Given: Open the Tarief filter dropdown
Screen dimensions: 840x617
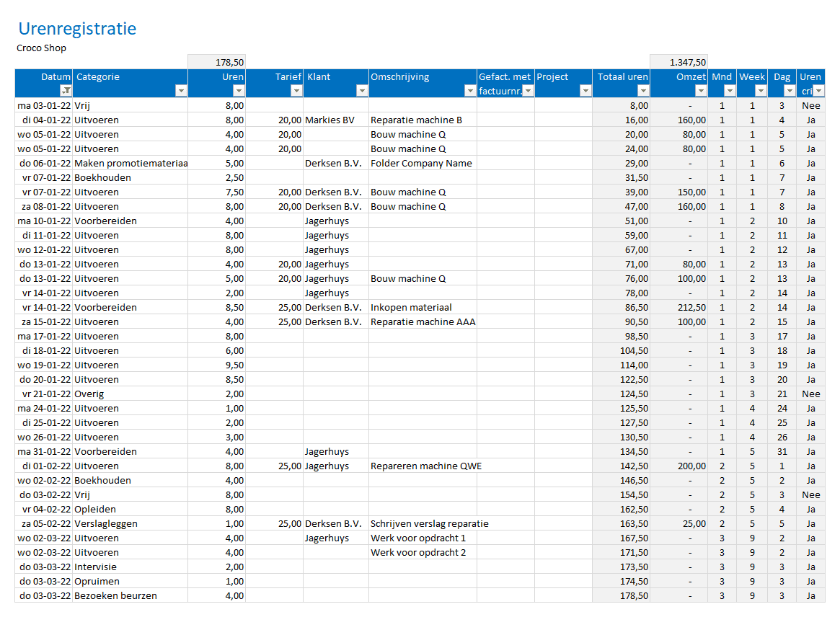Looking at the screenshot, I should point(296,91).
